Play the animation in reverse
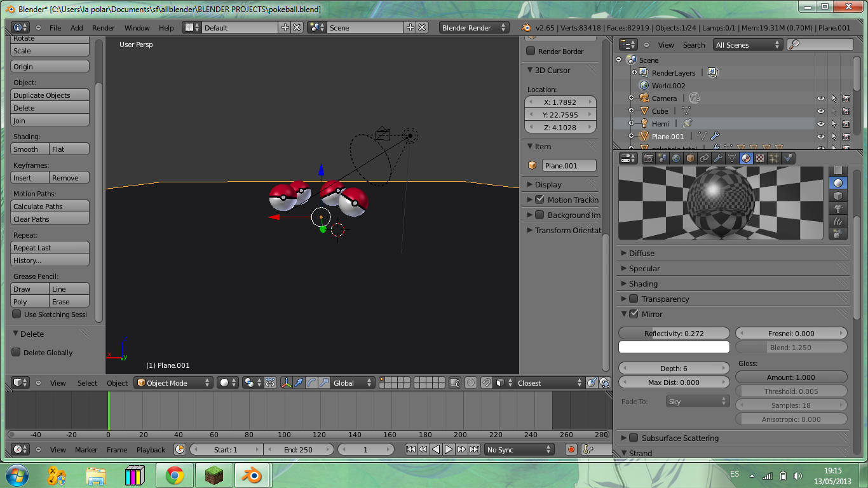The width and height of the screenshot is (868, 488). [x=436, y=449]
